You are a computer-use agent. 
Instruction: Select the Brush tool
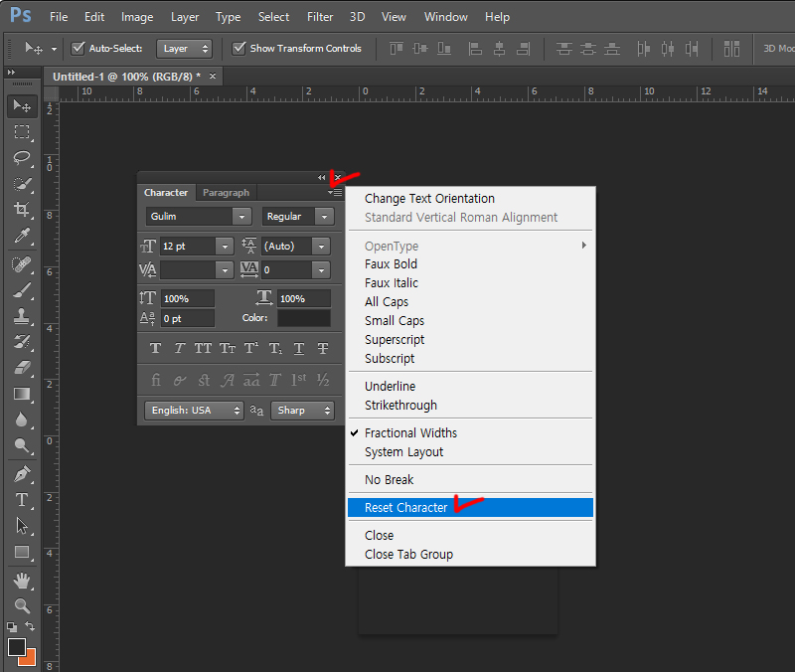[22, 290]
